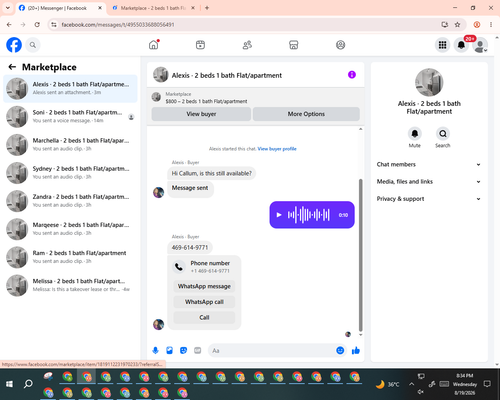Open the Windows notification center icon
The height and width of the screenshot is (400, 500).
pyautogui.click(x=487, y=384)
